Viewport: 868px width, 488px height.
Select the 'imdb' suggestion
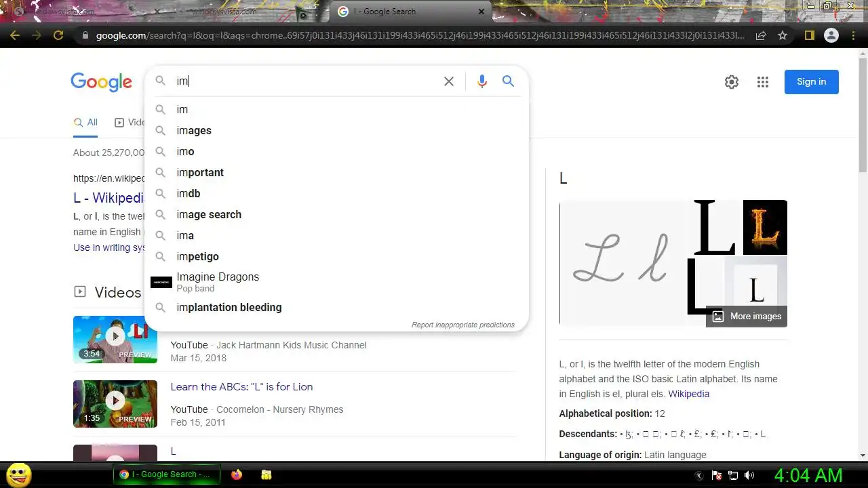pyautogui.click(x=336, y=193)
